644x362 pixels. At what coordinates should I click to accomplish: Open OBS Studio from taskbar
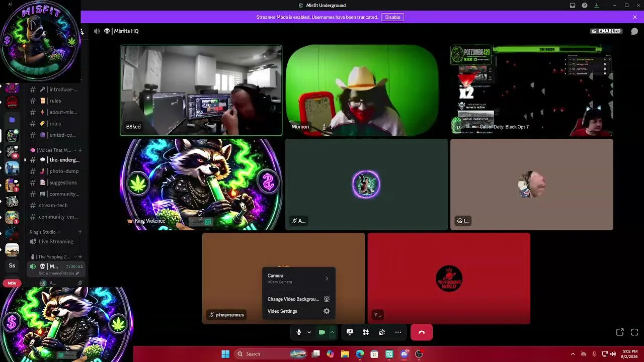pyautogui.click(x=419, y=354)
